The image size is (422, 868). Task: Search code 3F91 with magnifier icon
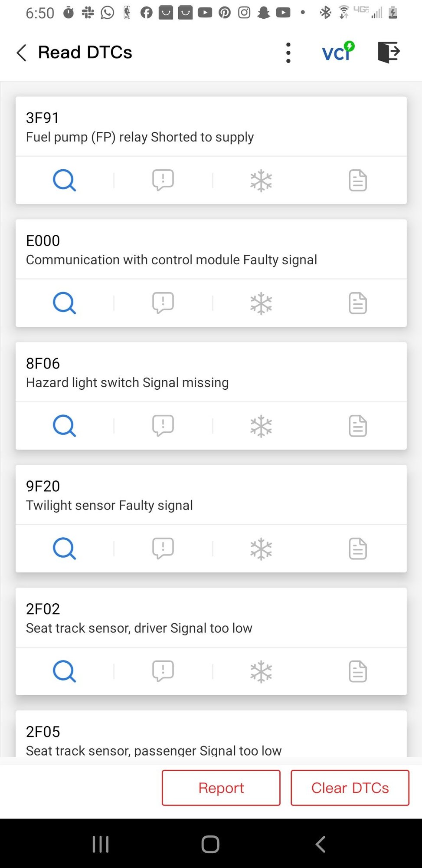tap(64, 180)
